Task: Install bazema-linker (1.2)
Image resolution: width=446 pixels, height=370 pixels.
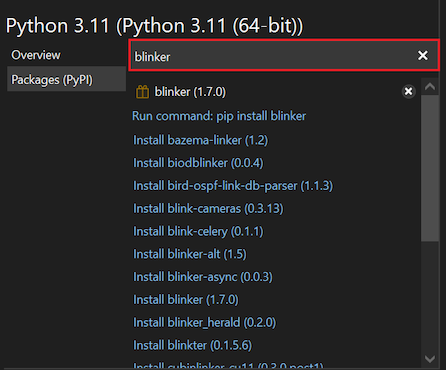Action: pyautogui.click(x=200, y=140)
